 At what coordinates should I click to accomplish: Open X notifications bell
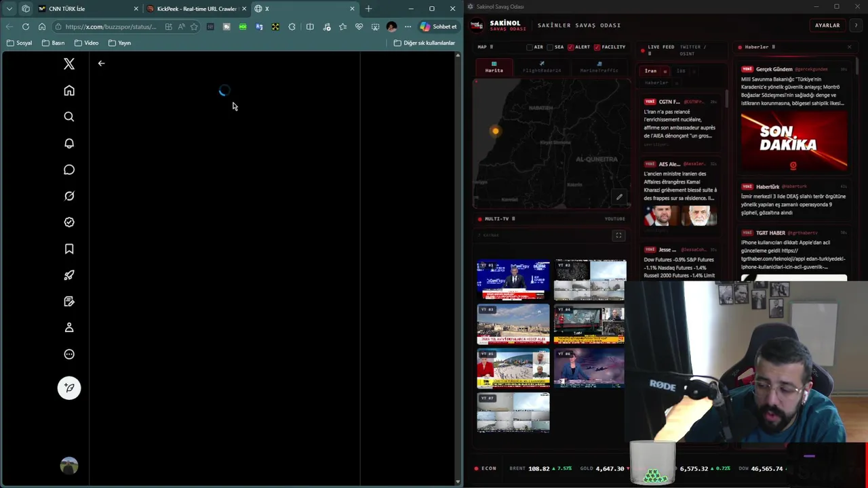tap(69, 143)
